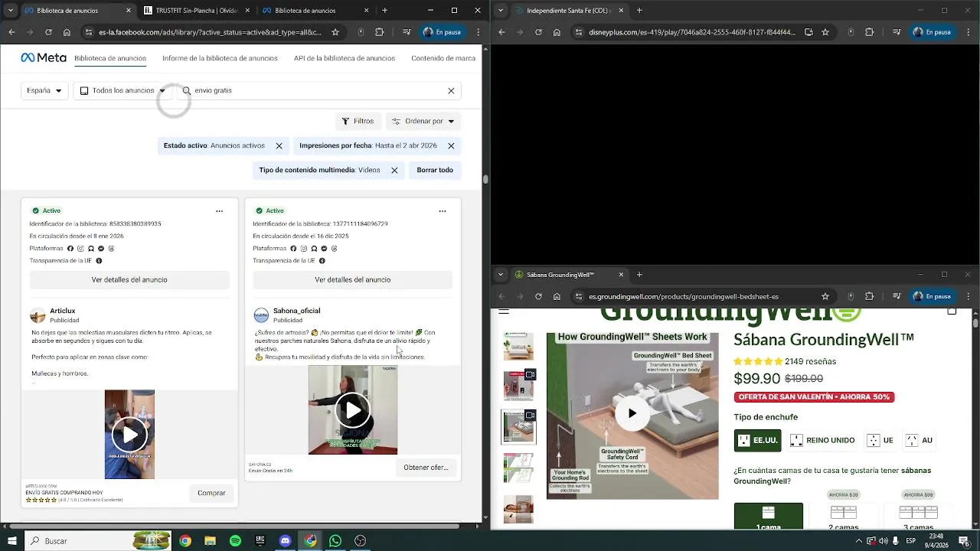Play the Sahona_oficial ad video

(353, 410)
